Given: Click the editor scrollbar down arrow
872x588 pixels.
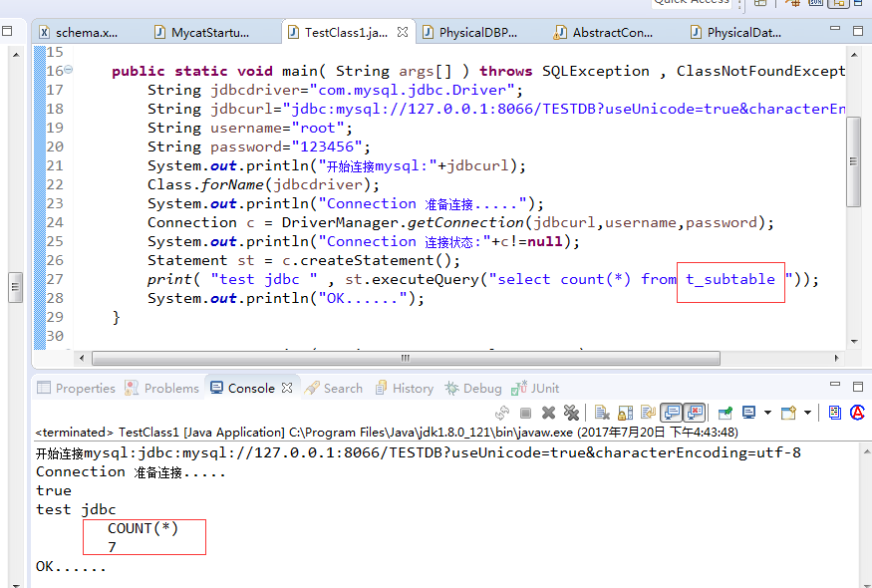Looking at the screenshot, I should click(x=854, y=342).
